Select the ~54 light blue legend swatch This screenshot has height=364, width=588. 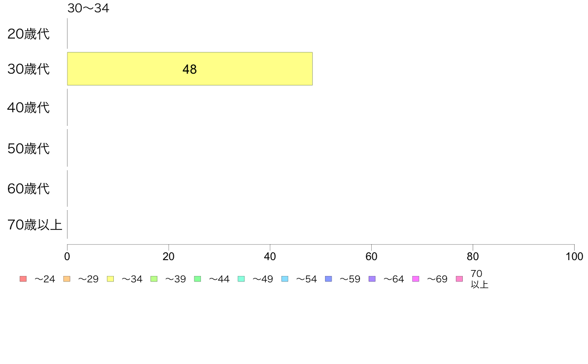click(285, 279)
